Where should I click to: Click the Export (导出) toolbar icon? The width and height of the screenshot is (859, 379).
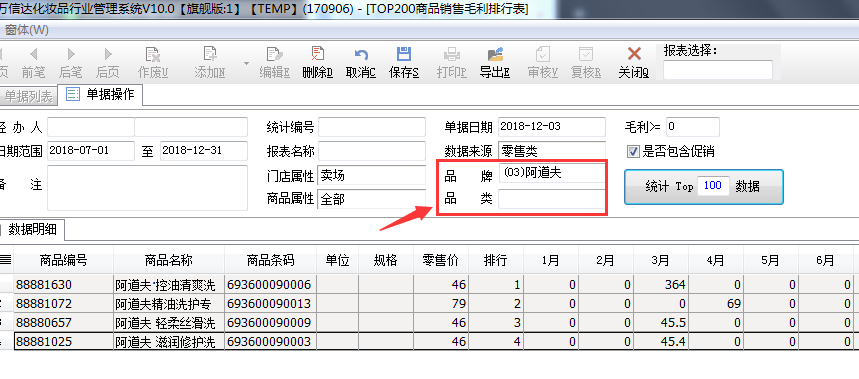tap(495, 54)
